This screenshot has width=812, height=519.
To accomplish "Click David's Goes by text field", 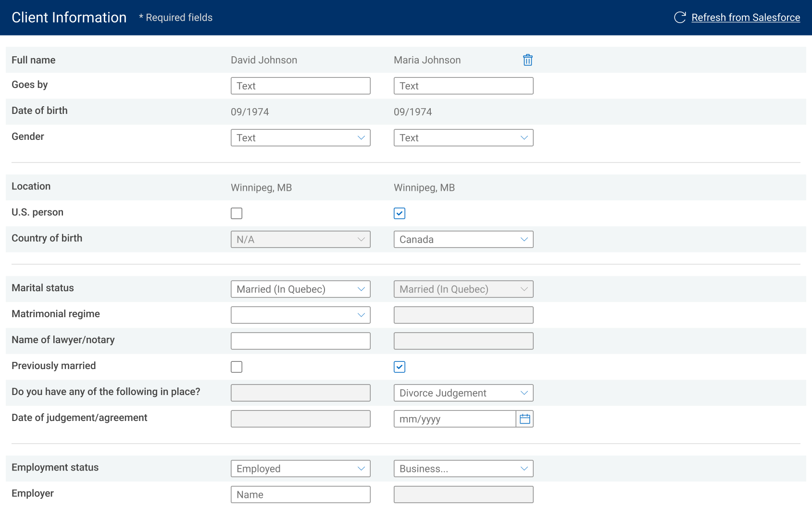I will click(x=300, y=86).
